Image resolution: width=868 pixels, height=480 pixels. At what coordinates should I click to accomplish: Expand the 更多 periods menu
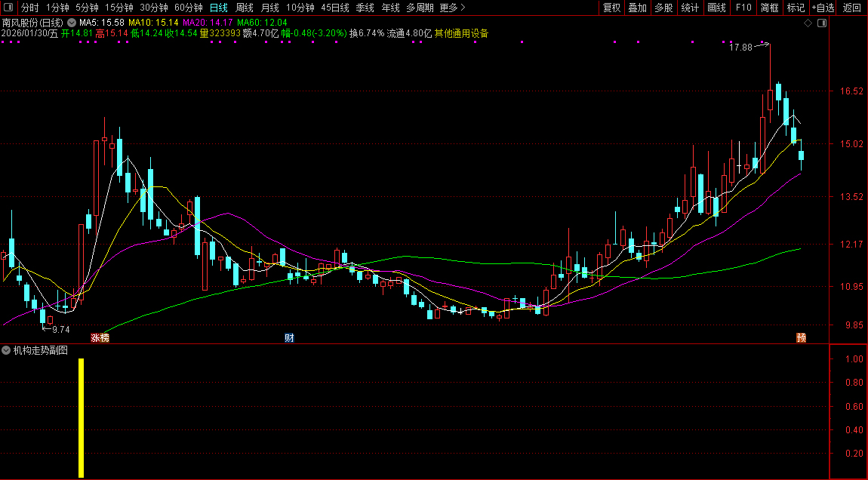click(452, 8)
